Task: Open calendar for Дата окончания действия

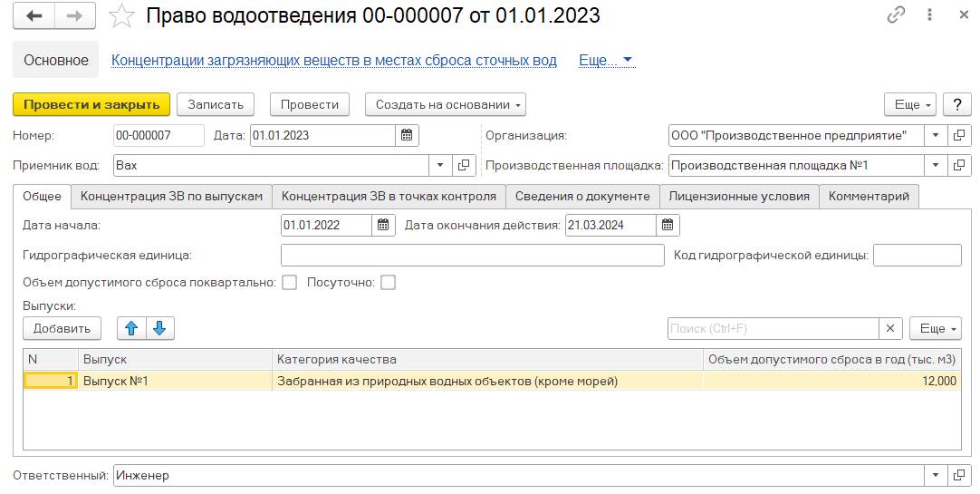Action: [668, 226]
